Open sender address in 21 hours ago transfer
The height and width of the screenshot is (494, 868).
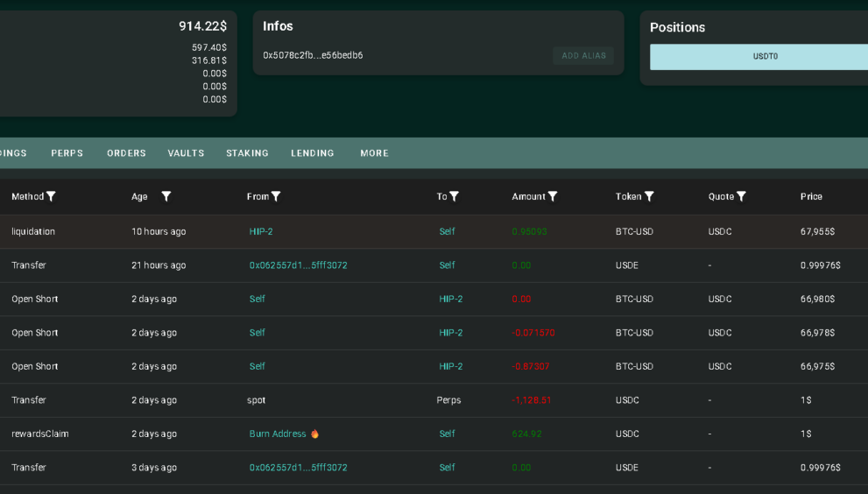click(x=298, y=265)
